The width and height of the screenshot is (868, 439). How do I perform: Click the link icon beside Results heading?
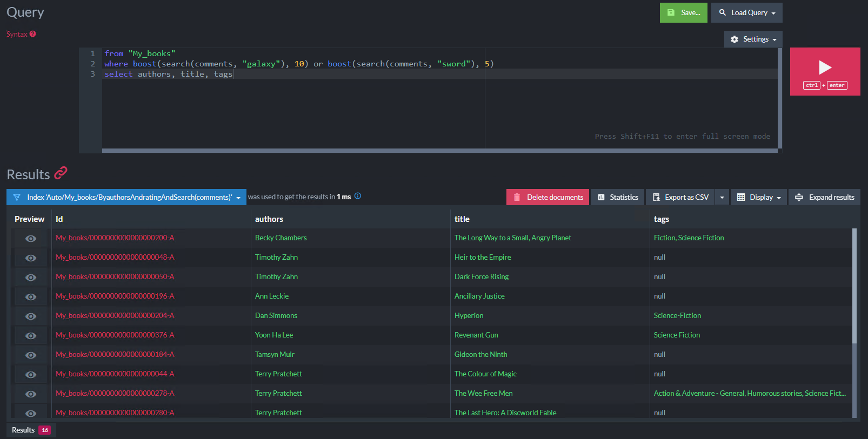(x=61, y=173)
